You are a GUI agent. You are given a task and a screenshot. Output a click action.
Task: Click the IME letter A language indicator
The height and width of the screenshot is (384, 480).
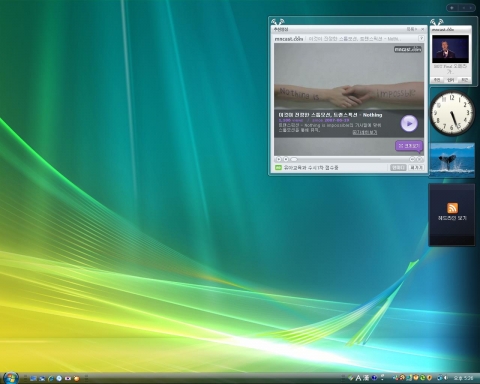tap(358, 378)
